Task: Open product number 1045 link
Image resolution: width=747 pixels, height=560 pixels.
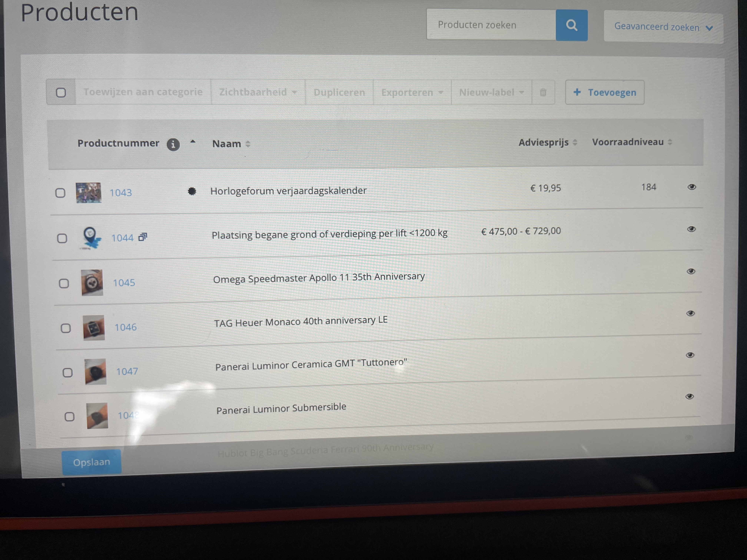Action: (x=124, y=283)
